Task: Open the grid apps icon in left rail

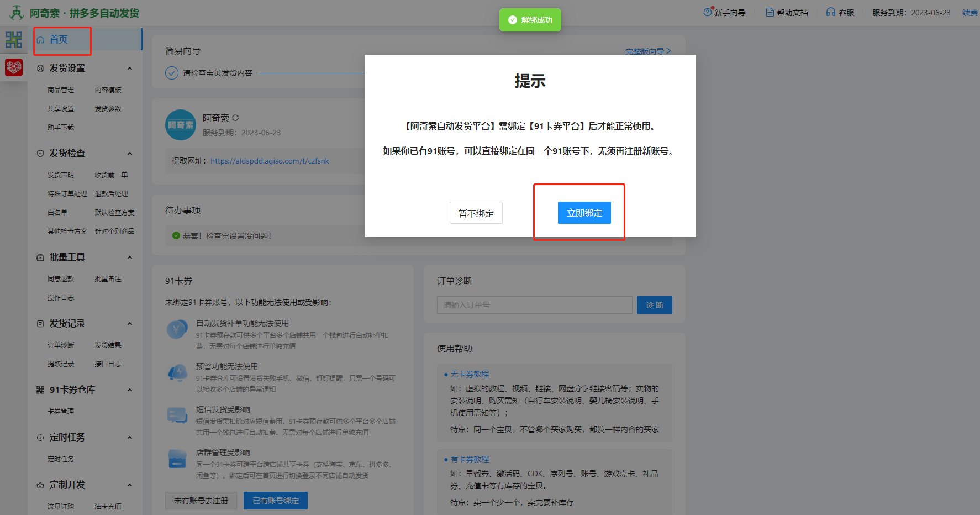Action: tap(14, 40)
